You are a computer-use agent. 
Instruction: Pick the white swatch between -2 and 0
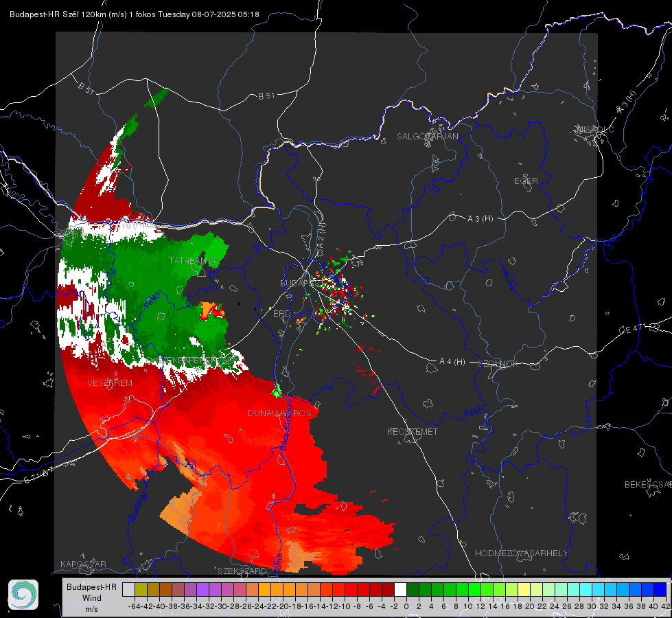point(400,590)
